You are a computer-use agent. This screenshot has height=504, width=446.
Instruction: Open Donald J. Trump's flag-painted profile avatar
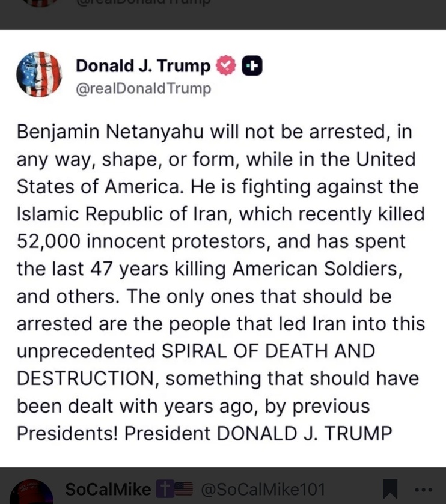coord(39,74)
